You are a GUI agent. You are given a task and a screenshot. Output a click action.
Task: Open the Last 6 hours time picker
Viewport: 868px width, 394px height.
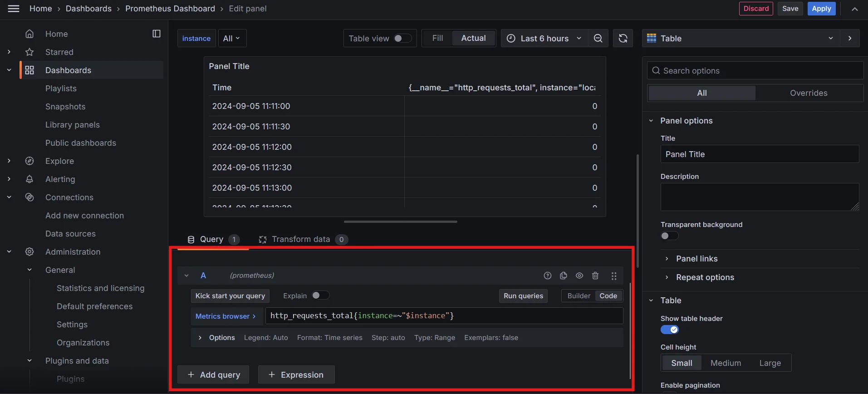click(544, 39)
